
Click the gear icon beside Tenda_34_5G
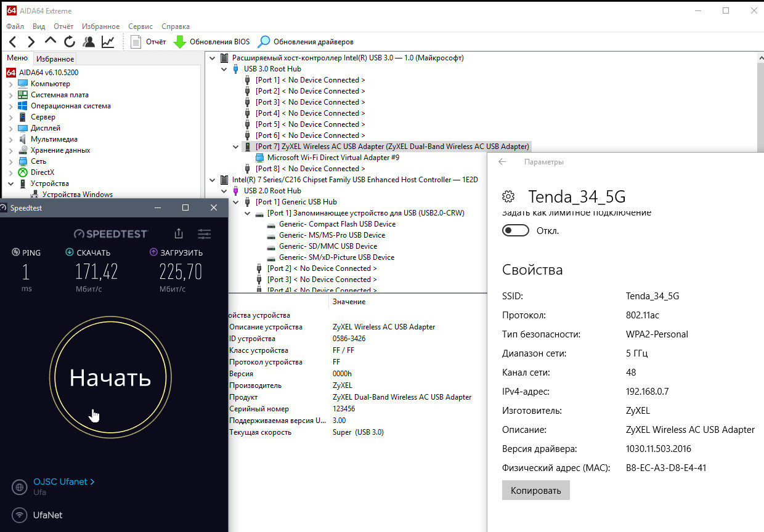[x=508, y=196]
